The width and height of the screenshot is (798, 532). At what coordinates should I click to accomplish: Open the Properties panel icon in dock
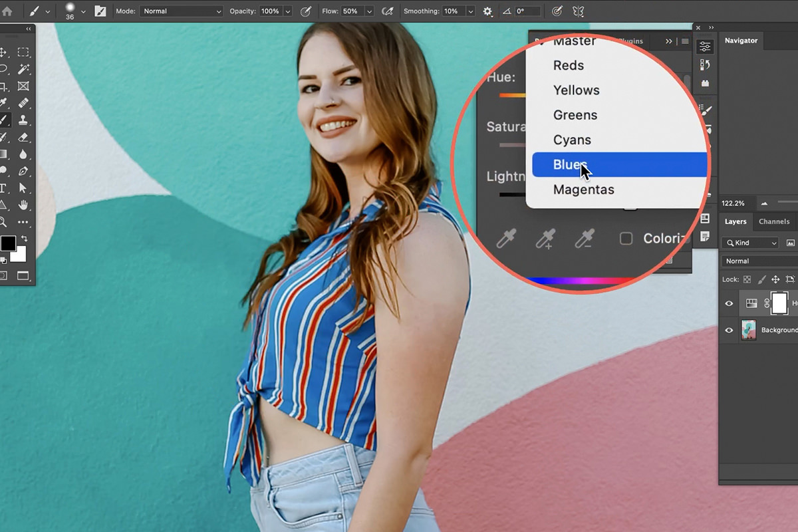pyautogui.click(x=705, y=47)
